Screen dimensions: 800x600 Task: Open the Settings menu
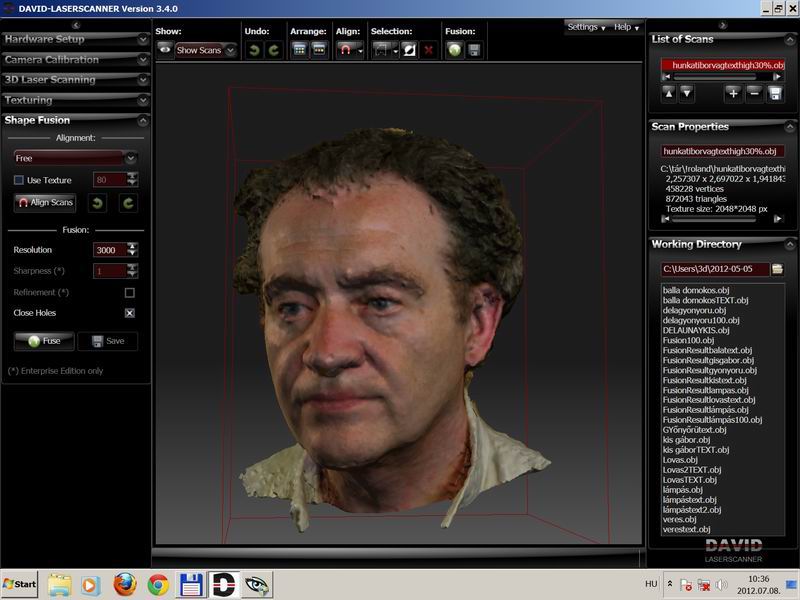click(x=586, y=27)
